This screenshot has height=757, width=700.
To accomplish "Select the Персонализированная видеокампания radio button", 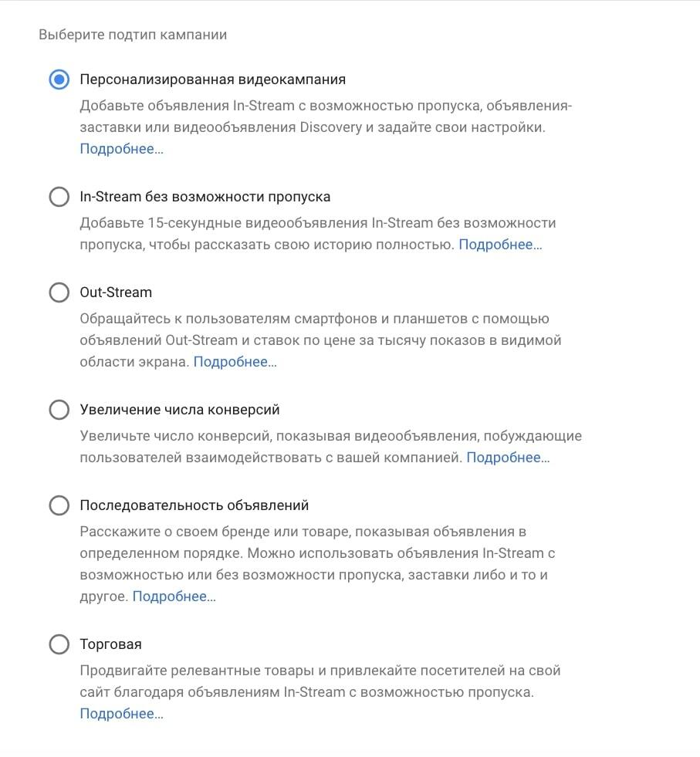I will point(59,79).
